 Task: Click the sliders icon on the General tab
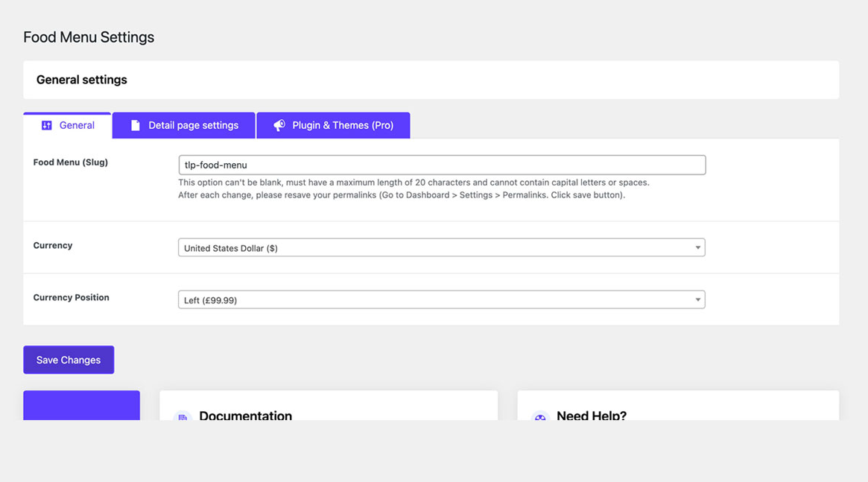pyautogui.click(x=47, y=125)
